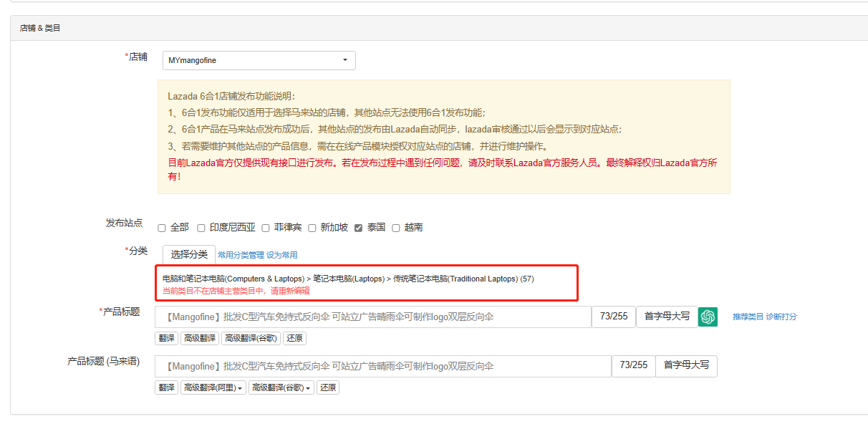Click 还原 under the Malay title
The height and width of the screenshot is (424, 868).
tap(328, 387)
